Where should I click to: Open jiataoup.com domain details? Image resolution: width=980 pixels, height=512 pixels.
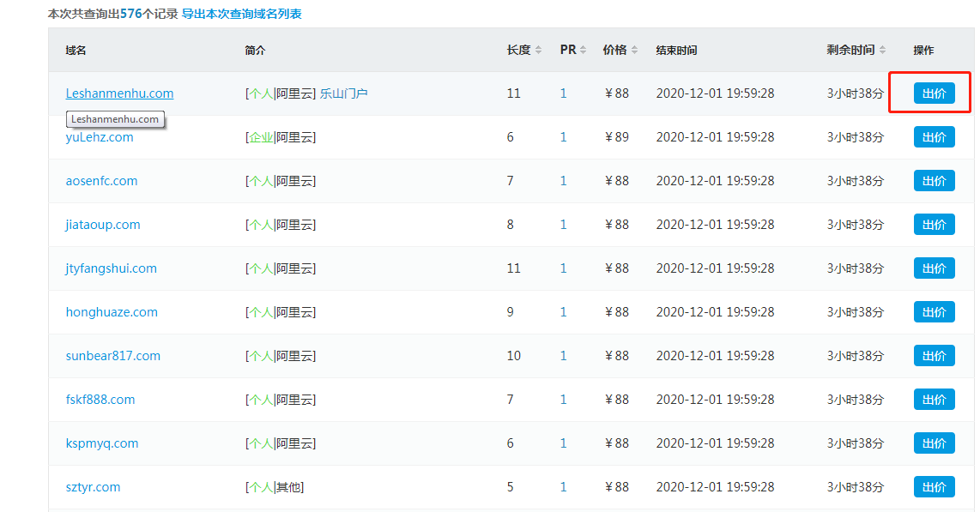point(103,225)
